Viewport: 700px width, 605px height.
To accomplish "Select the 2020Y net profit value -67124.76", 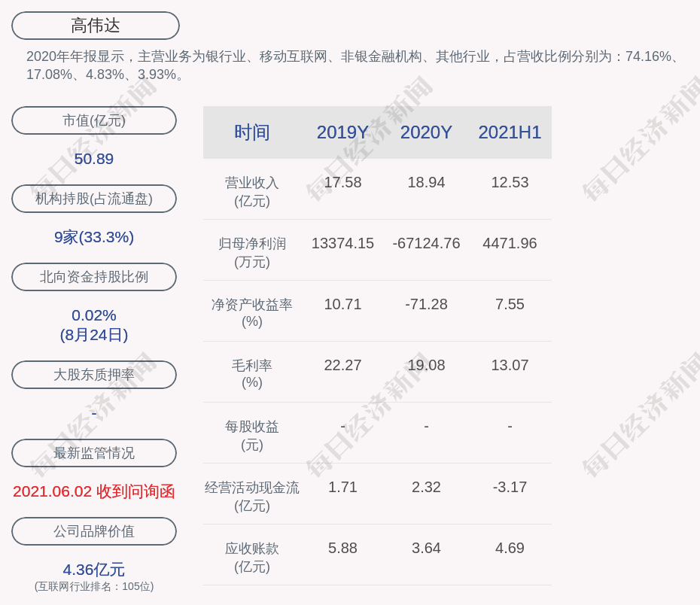I will point(426,243).
